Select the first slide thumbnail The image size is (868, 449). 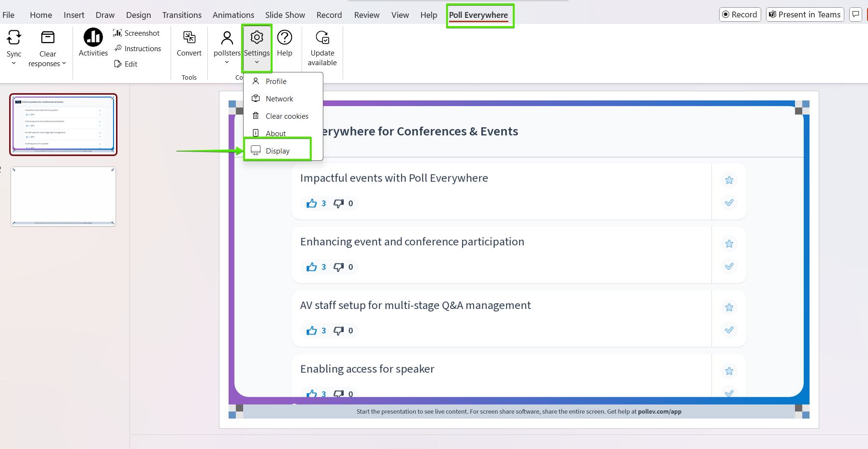pos(63,125)
